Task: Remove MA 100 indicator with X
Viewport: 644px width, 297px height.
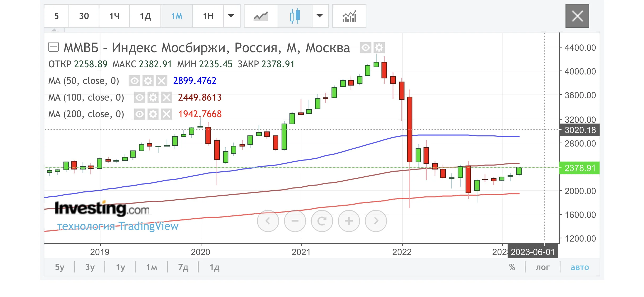Action: tap(167, 97)
